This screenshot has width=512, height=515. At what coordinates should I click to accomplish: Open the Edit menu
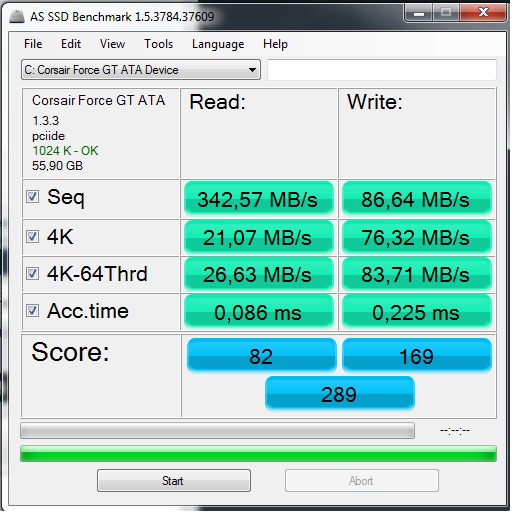click(x=71, y=44)
